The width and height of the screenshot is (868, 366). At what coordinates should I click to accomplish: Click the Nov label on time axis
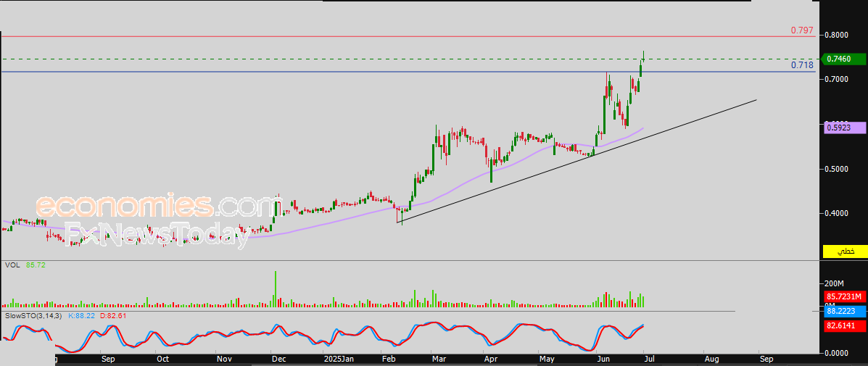tap(223, 358)
